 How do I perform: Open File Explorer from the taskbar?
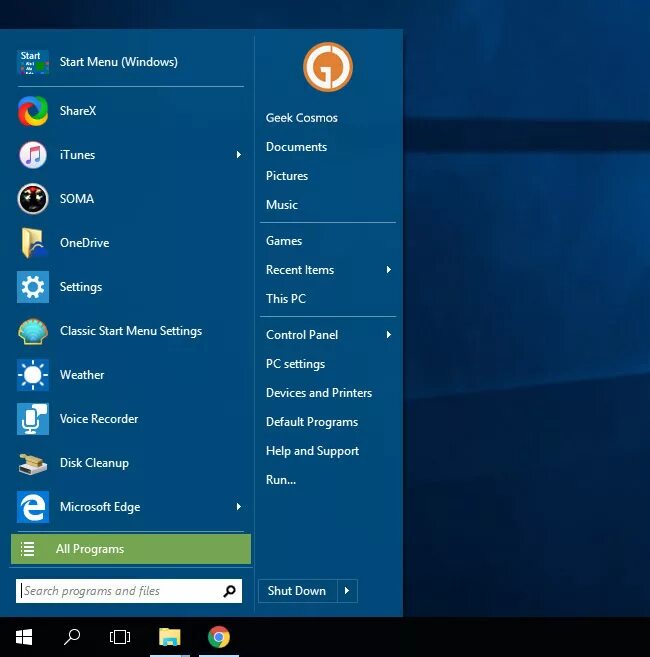coord(169,637)
